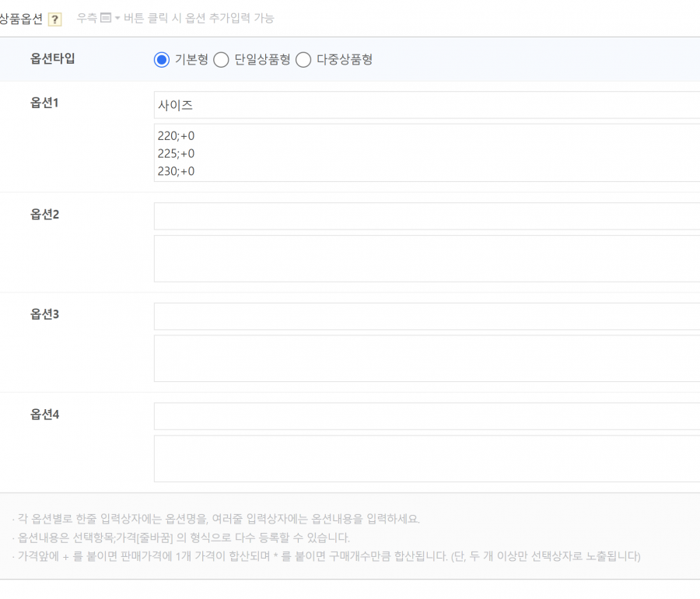Viewport: 700px width, 599px height.
Task: Choose the 다중상품형 radio button
Action: coord(303,60)
